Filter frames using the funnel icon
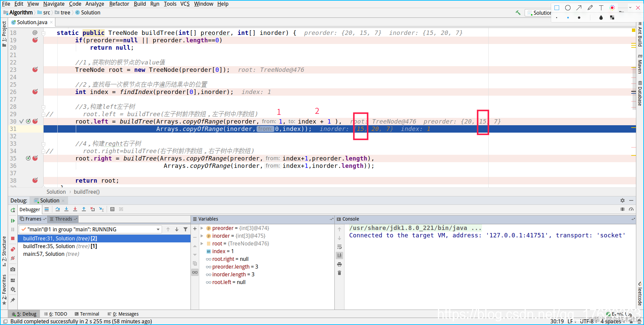644x325 pixels. pyautogui.click(x=185, y=229)
